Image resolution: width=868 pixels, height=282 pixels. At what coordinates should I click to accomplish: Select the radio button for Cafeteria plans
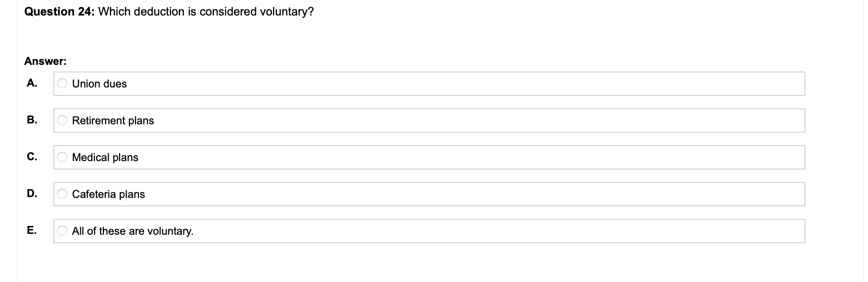(62, 194)
